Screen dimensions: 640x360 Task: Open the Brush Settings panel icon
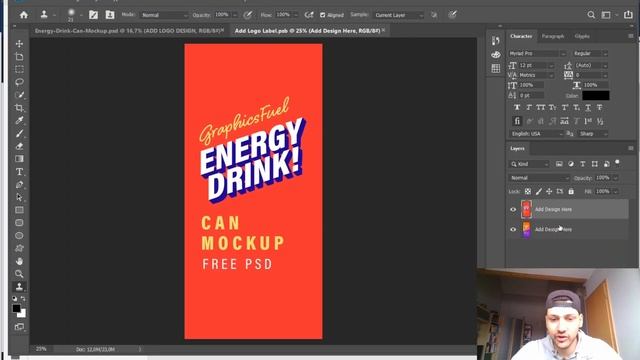[93, 15]
